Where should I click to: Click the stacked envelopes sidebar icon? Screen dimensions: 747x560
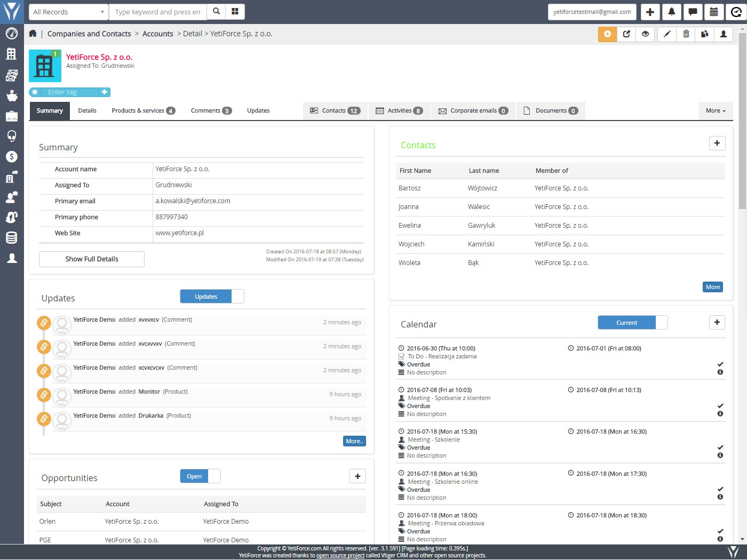(12, 75)
